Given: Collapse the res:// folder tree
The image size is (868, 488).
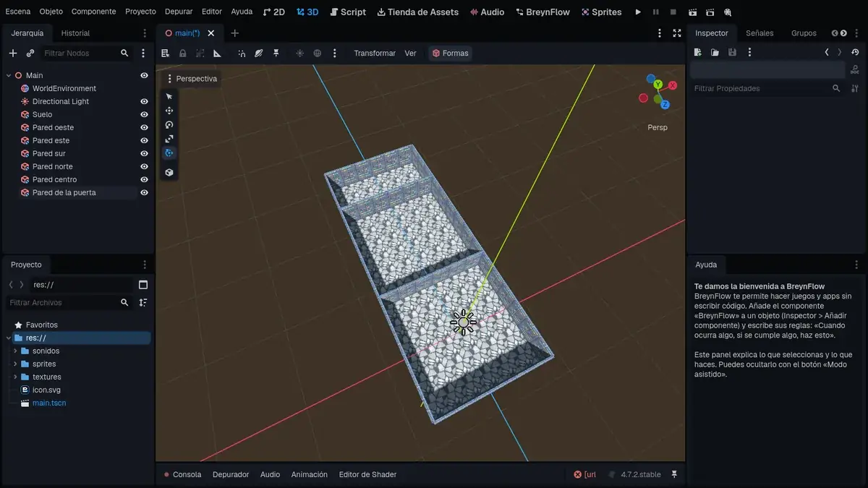Looking at the screenshot, I should [x=9, y=338].
